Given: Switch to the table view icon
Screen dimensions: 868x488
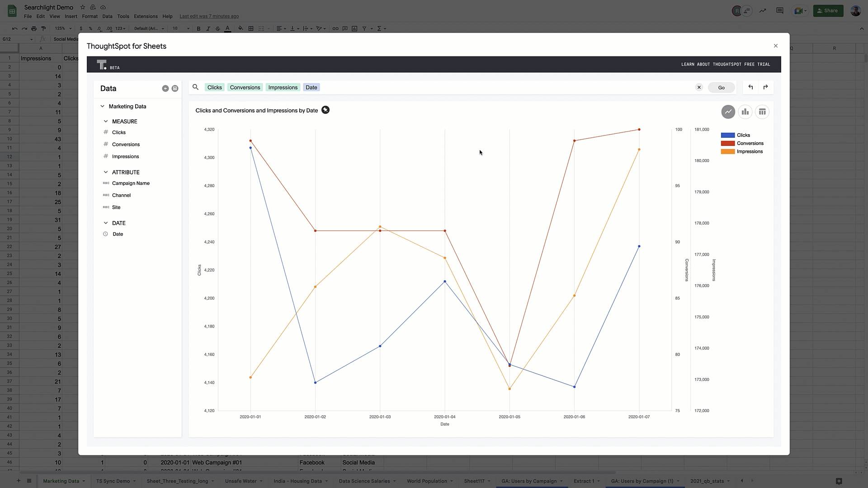Looking at the screenshot, I should click(762, 112).
